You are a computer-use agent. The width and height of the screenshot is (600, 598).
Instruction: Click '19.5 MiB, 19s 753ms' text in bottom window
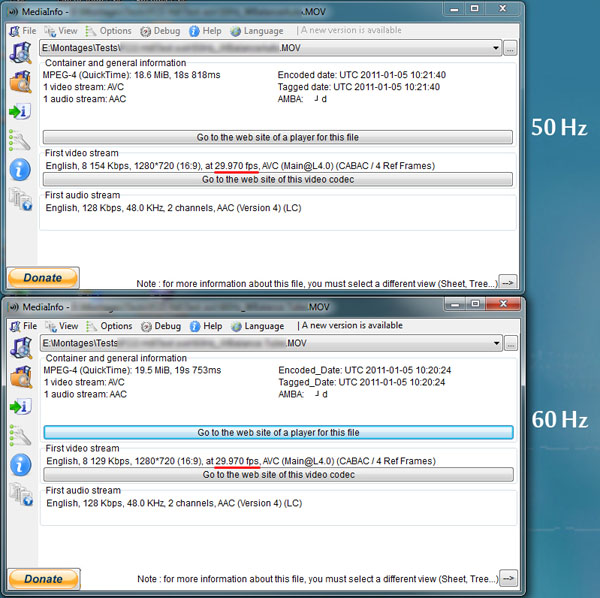click(178, 370)
